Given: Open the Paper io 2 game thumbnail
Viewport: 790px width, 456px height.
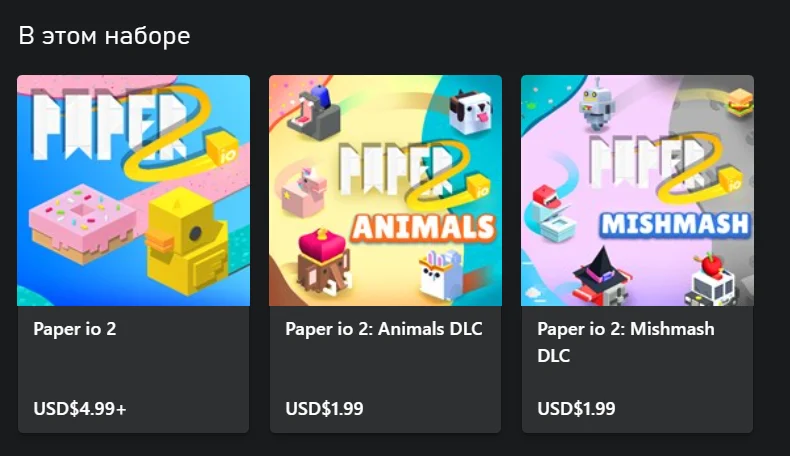Looking at the screenshot, I should [x=134, y=190].
